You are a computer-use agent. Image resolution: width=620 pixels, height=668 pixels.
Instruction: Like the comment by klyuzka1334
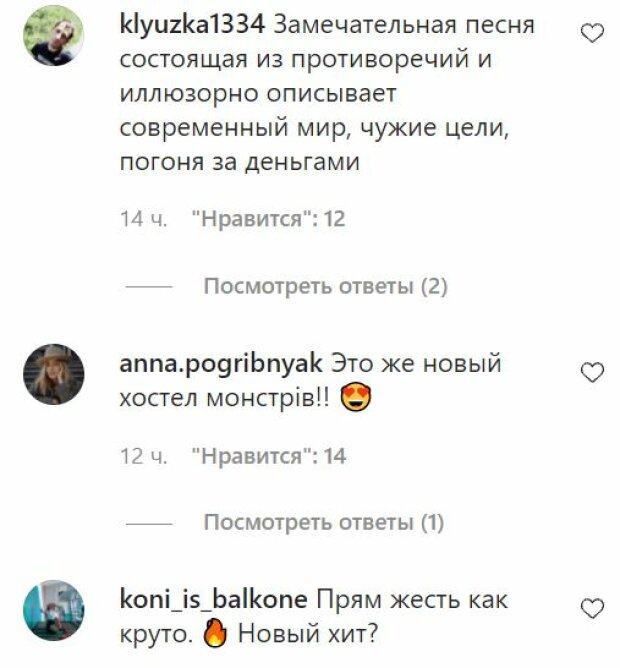[x=592, y=33]
